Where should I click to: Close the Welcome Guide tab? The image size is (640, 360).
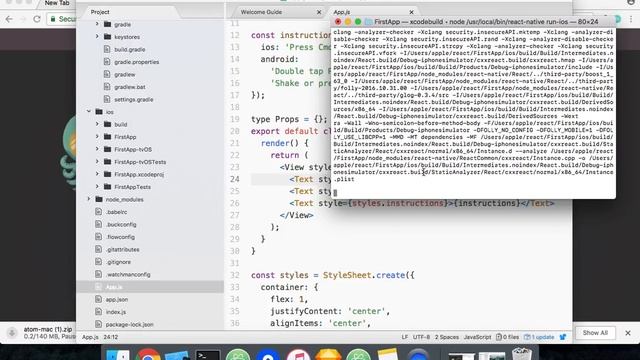click(319, 12)
